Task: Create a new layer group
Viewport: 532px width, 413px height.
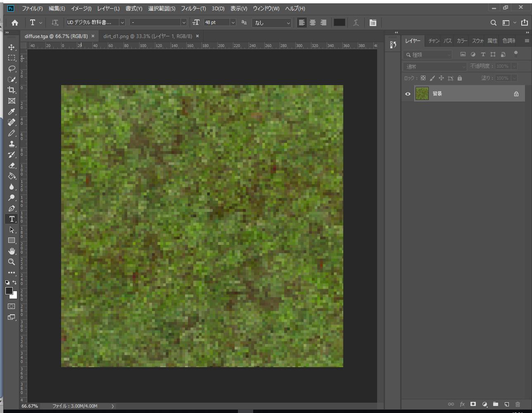Action: pos(496,404)
